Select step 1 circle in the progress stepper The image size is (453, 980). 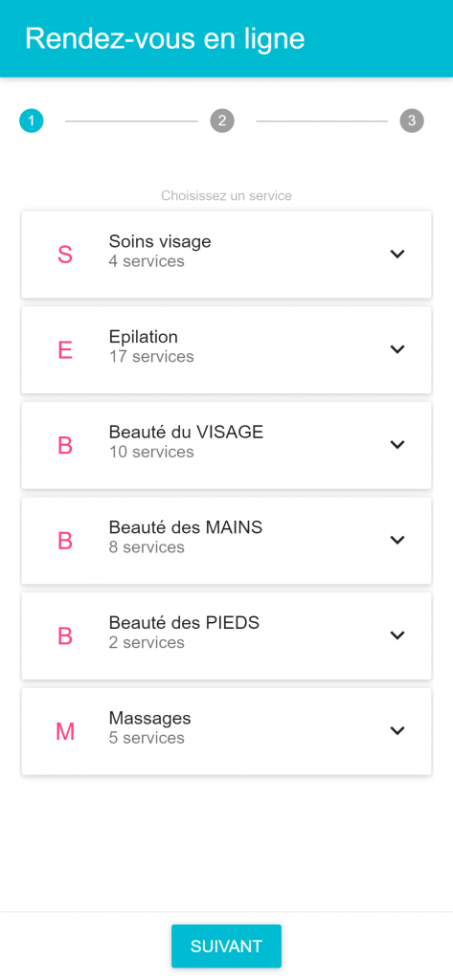tap(32, 121)
